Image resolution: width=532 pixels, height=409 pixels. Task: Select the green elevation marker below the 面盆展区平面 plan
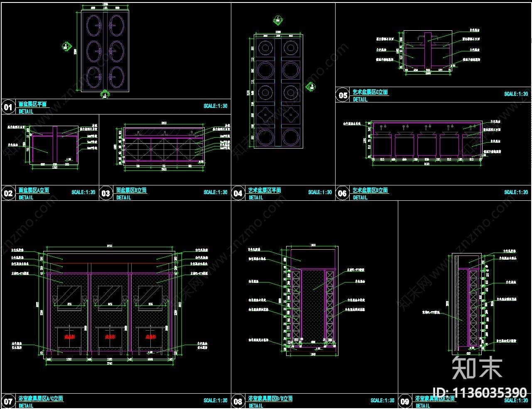(105, 95)
